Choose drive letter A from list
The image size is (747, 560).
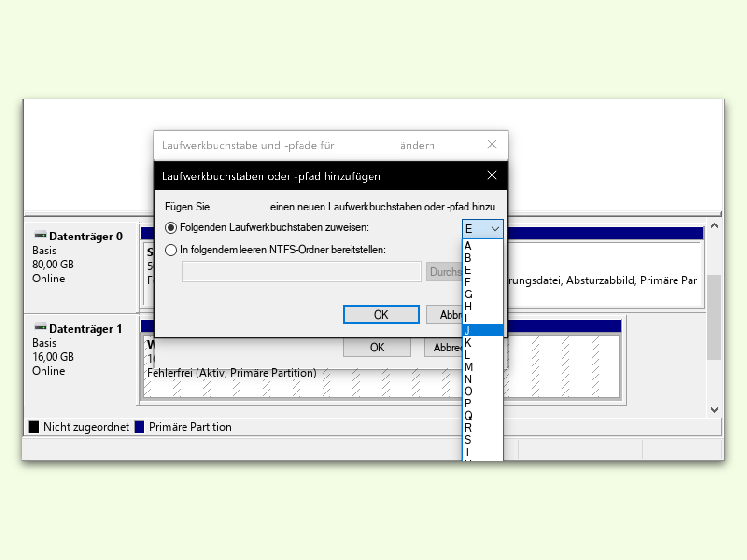[483, 246]
